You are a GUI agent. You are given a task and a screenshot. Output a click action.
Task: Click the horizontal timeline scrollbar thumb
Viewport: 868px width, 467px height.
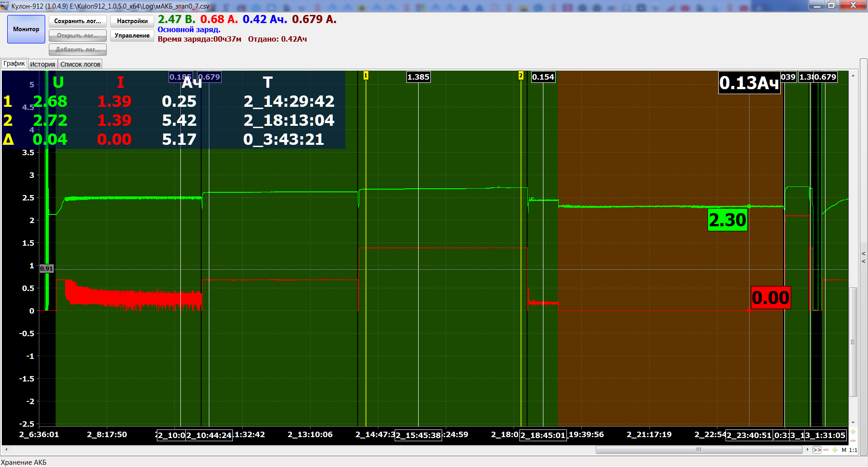pyautogui.click(x=698, y=450)
